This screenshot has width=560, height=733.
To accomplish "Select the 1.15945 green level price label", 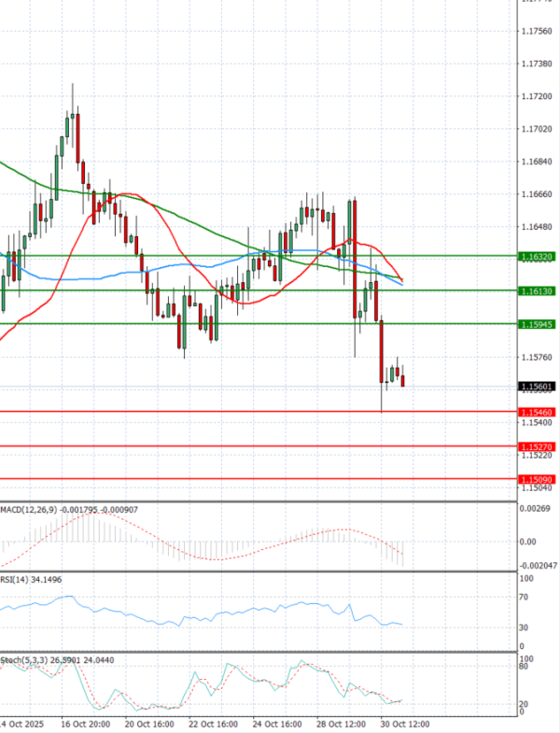I will click(536, 324).
